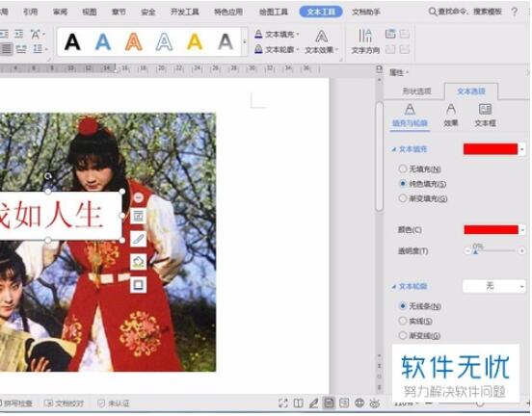Open the 文本框 panel section
This screenshot has height=416, width=532.
click(485, 115)
